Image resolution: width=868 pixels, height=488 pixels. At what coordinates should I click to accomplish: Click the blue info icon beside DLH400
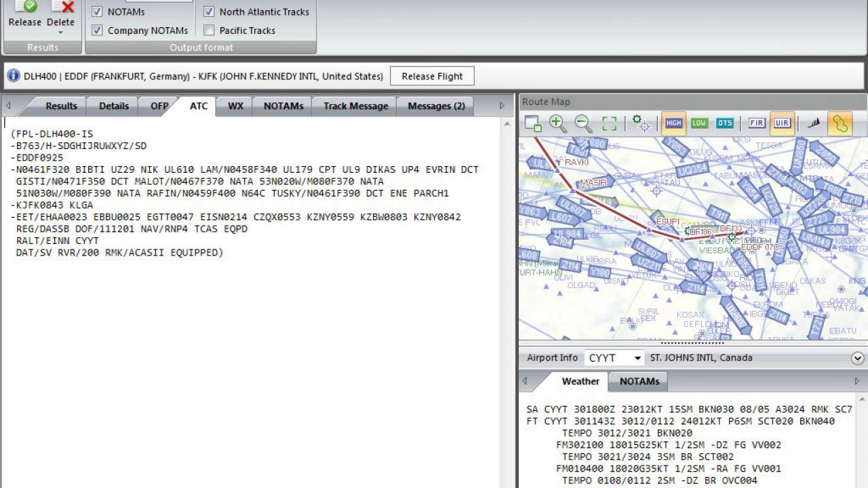(x=13, y=75)
